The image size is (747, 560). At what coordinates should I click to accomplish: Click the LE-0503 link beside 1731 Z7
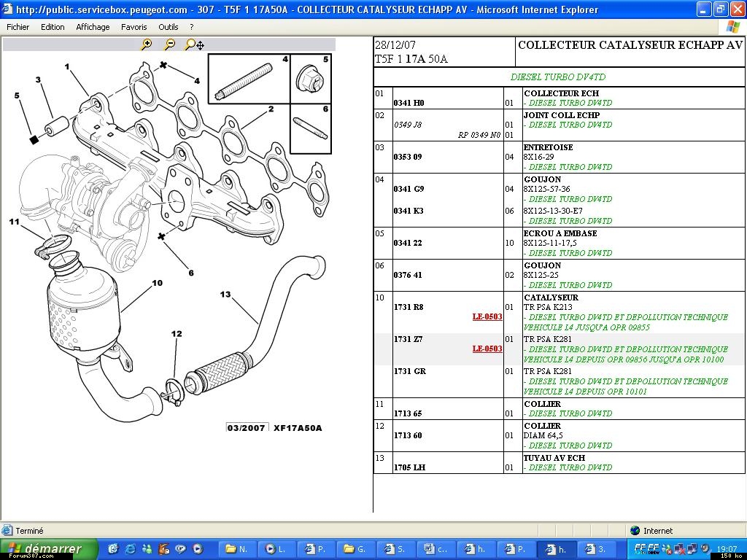coord(487,349)
